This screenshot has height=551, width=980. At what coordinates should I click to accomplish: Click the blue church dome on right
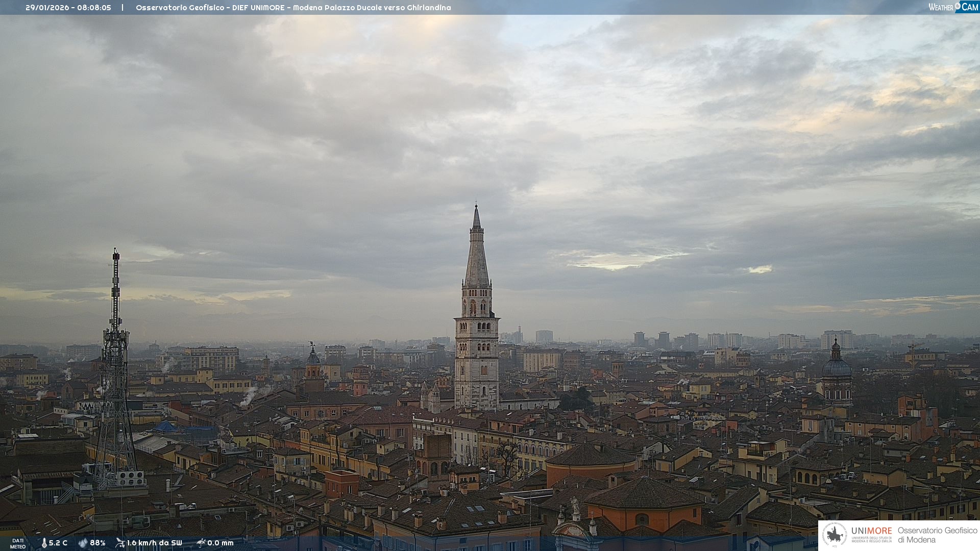[836, 367]
